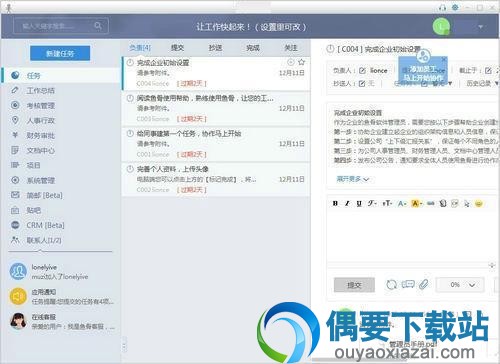
Task: Click the 在线客服 avatar thumbnail
Action: pos(18,321)
